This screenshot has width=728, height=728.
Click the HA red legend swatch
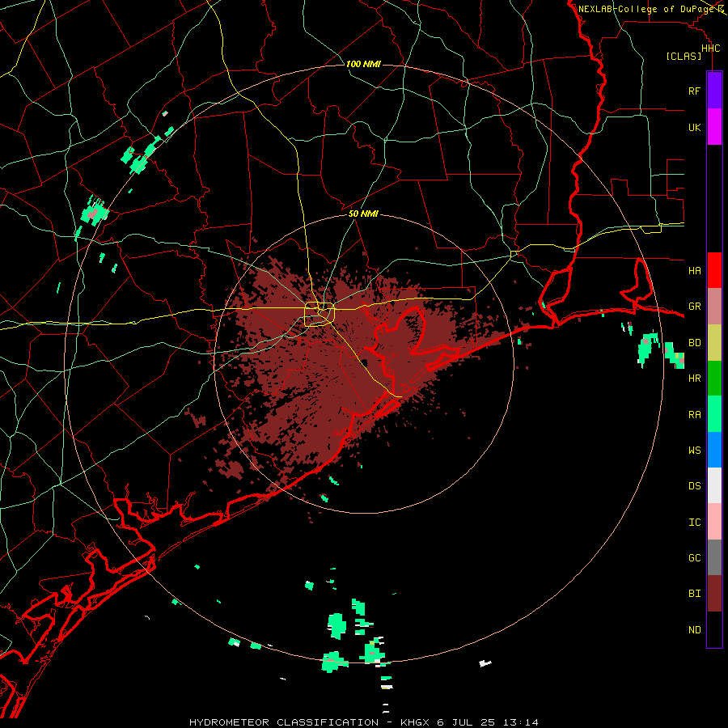[714, 270]
